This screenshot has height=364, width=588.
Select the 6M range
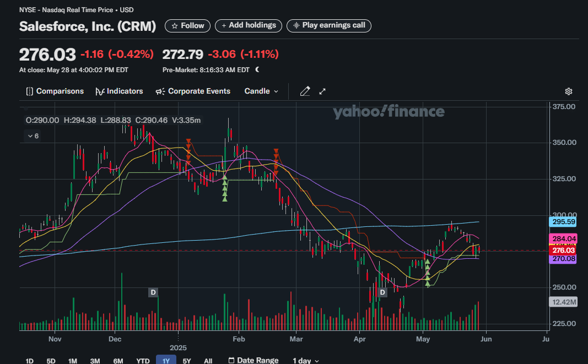pyautogui.click(x=118, y=361)
